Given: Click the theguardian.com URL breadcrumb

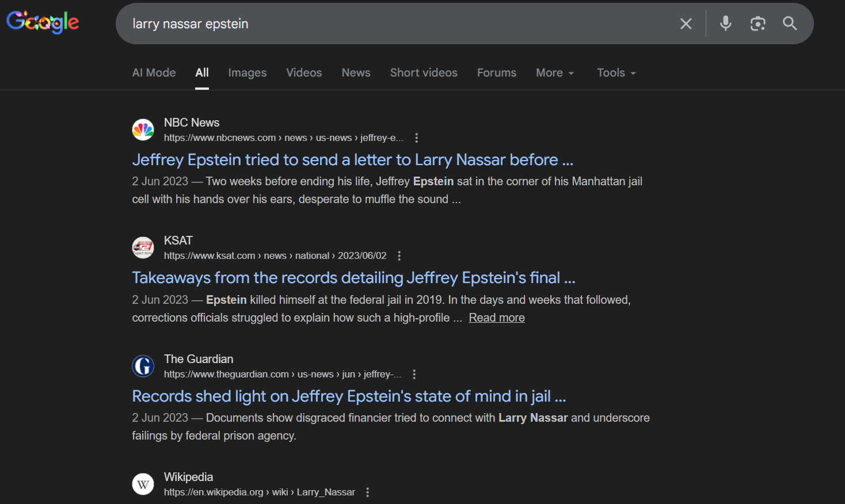Looking at the screenshot, I should (x=283, y=375).
